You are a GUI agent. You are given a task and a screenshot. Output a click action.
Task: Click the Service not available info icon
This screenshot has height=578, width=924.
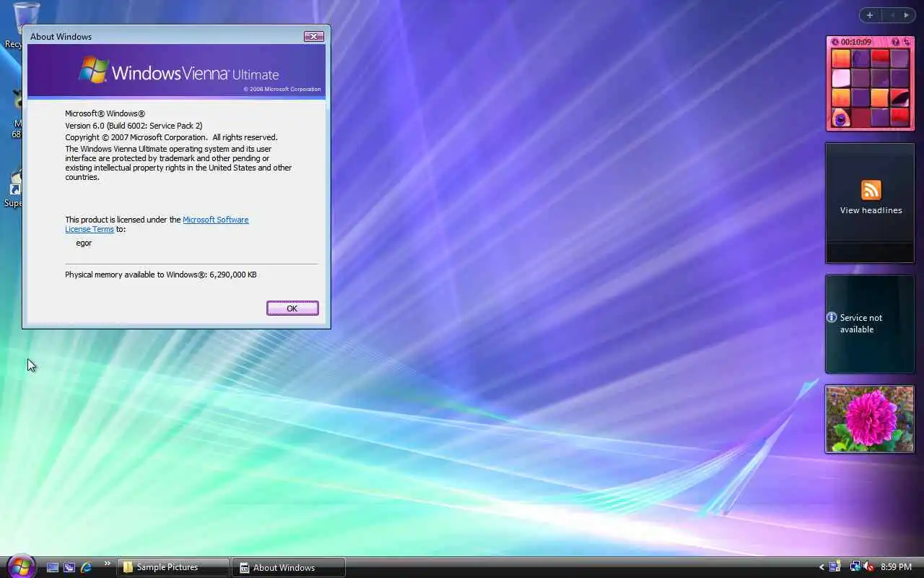(832, 317)
